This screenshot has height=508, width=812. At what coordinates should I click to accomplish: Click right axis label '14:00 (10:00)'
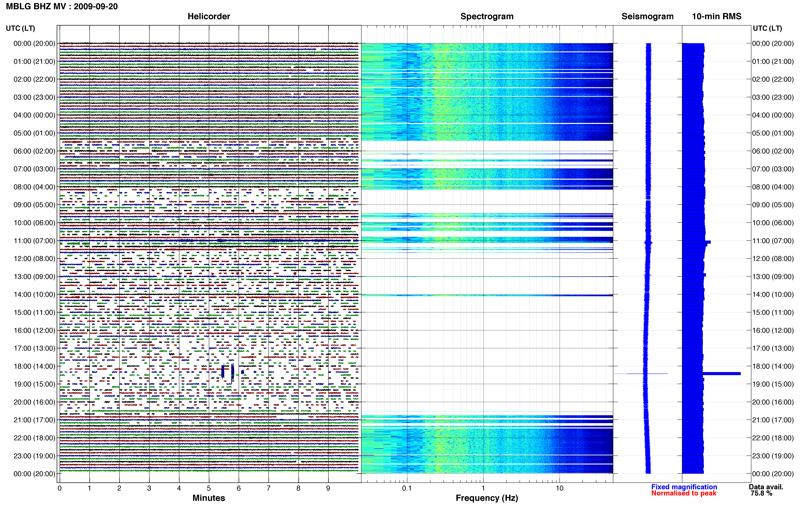[x=773, y=295]
